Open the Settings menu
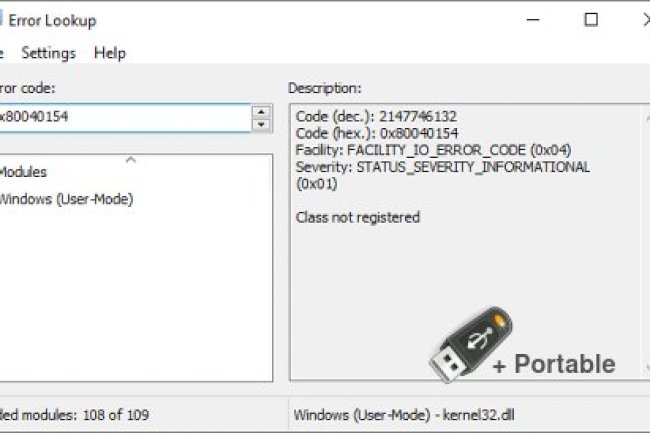The image size is (650, 433). coord(48,53)
